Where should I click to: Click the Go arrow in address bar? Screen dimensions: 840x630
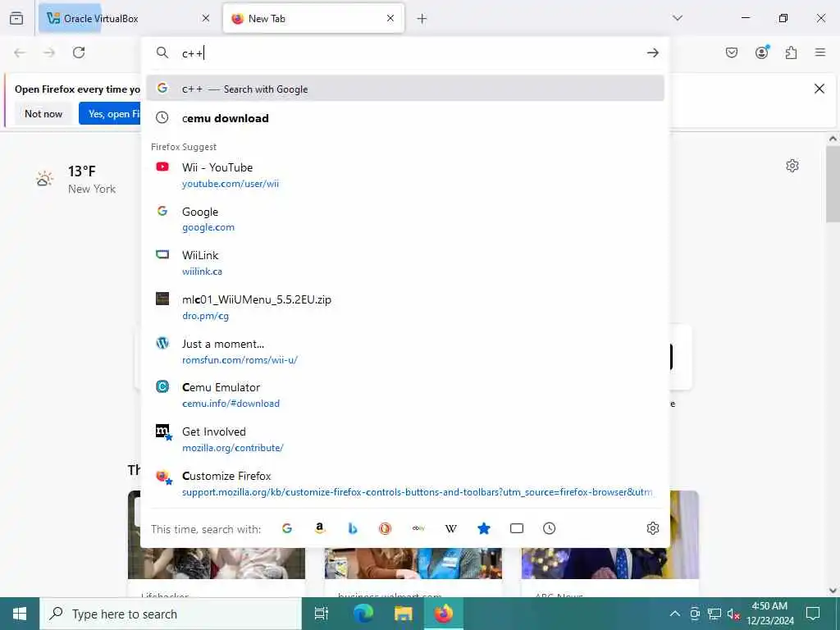click(x=652, y=52)
